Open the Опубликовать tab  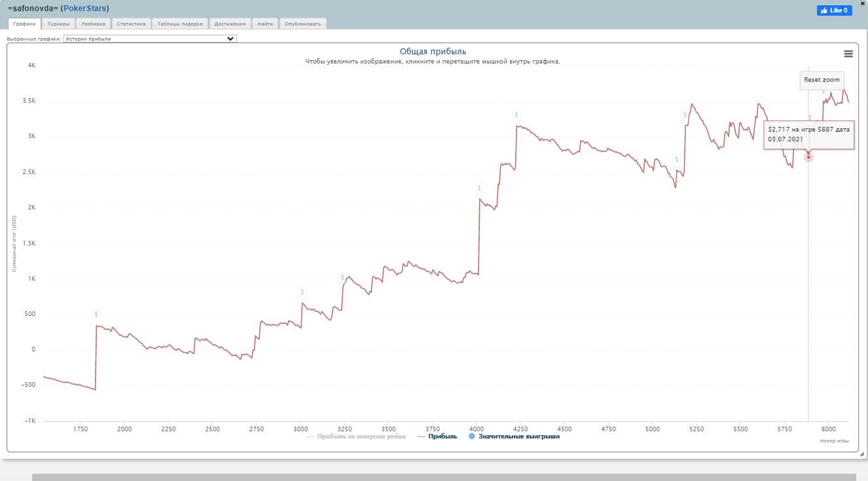click(x=302, y=24)
